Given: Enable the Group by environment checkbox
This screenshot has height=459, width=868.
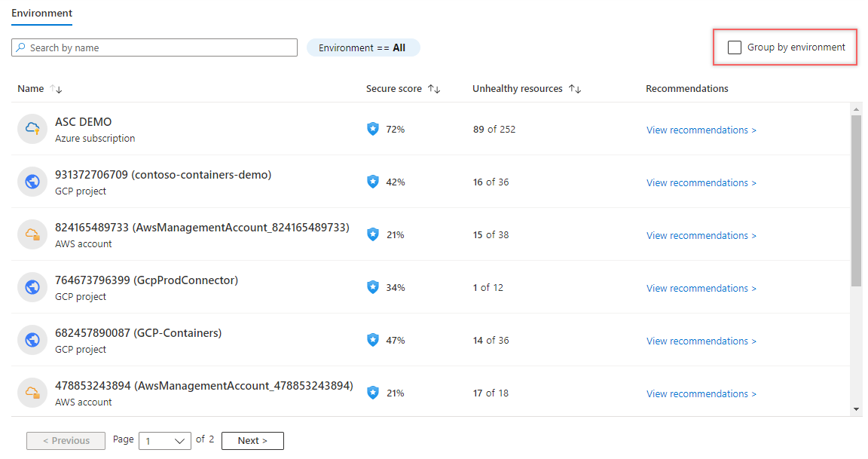Looking at the screenshot, I should click(735, 47).
